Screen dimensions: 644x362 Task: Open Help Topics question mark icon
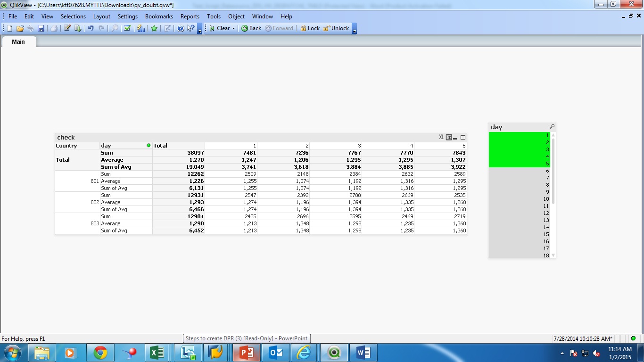pos(180,28)
